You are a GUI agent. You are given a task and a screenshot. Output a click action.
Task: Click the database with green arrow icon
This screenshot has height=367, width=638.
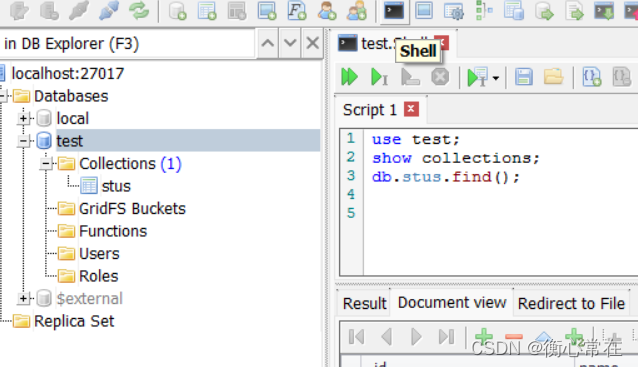(x=544, y=11)
